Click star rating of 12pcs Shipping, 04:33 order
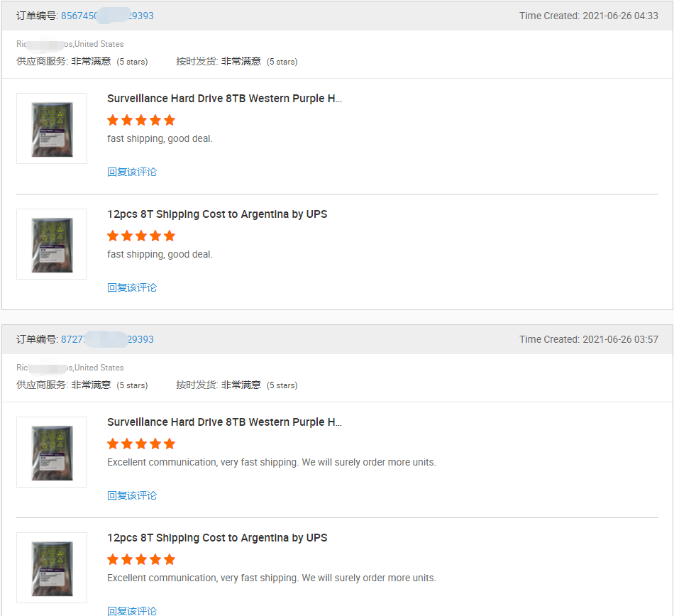Viewport: 674px width, 616px height. [141, 236]
